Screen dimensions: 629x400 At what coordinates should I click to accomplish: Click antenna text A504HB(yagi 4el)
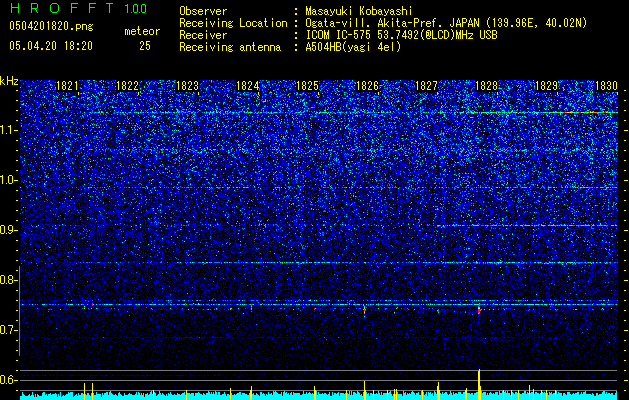click(x=353, y=47)
